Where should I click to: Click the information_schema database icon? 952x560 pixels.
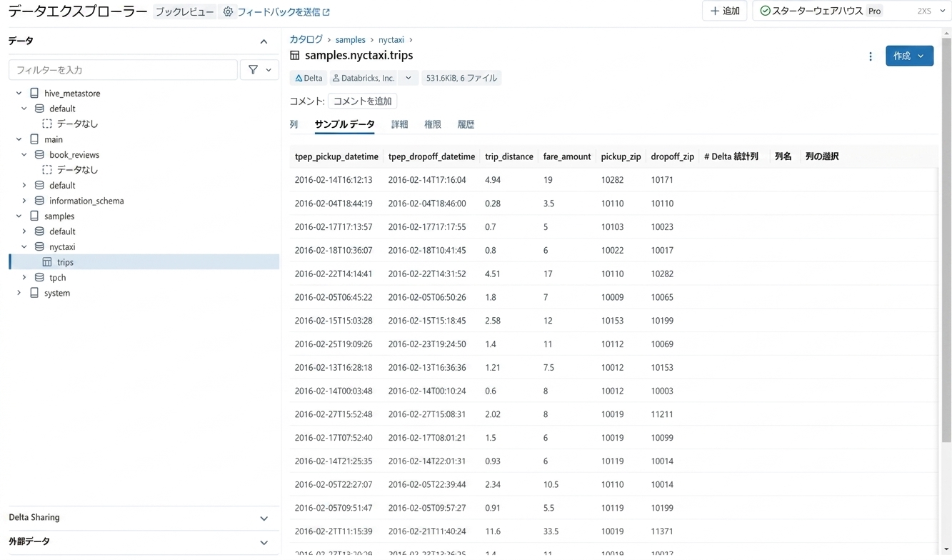39,201
